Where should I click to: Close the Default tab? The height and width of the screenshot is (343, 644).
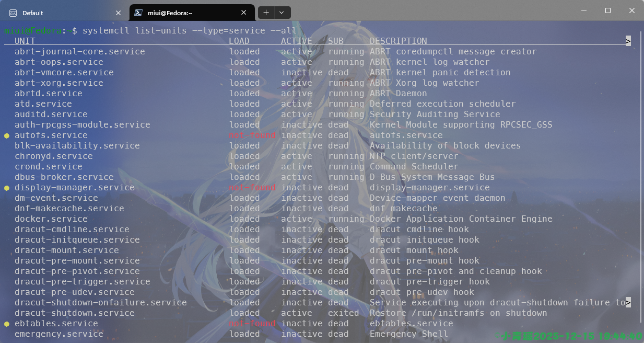point(118,13)
